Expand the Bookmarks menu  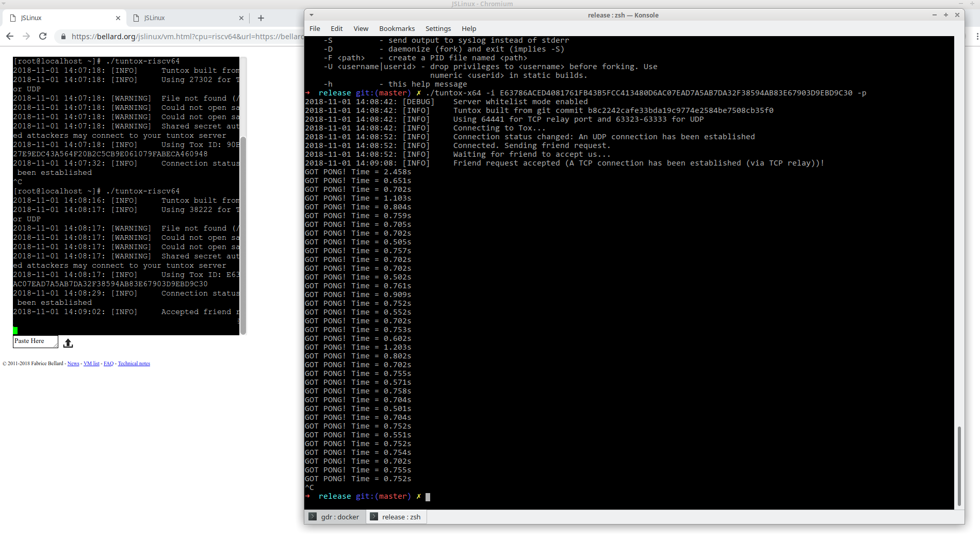[397, 29]
